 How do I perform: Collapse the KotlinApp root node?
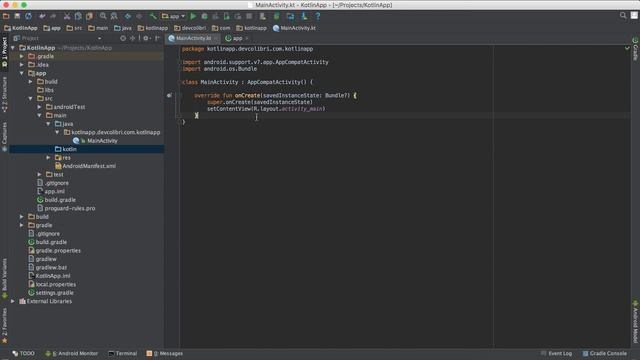click(13, 48)
